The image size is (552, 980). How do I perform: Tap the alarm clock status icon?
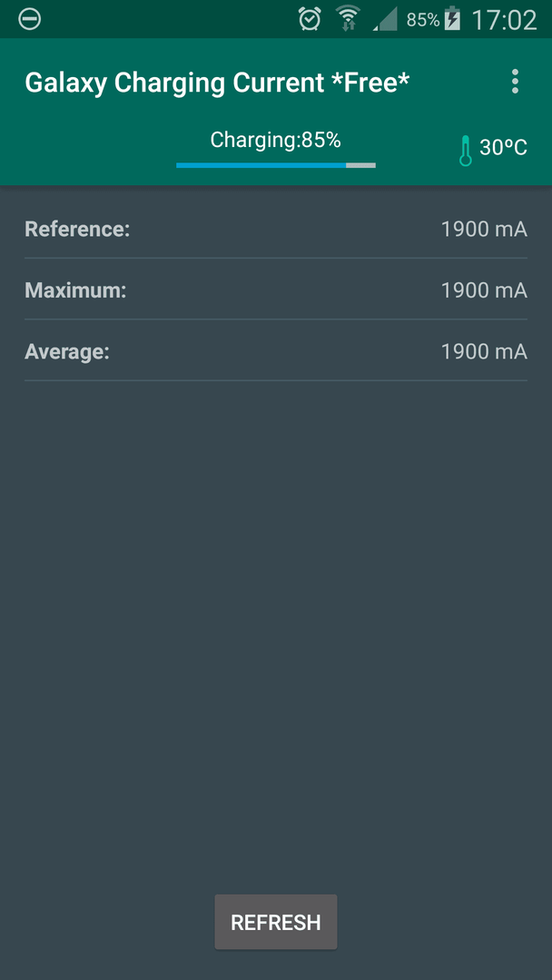[x=310, y=19]
